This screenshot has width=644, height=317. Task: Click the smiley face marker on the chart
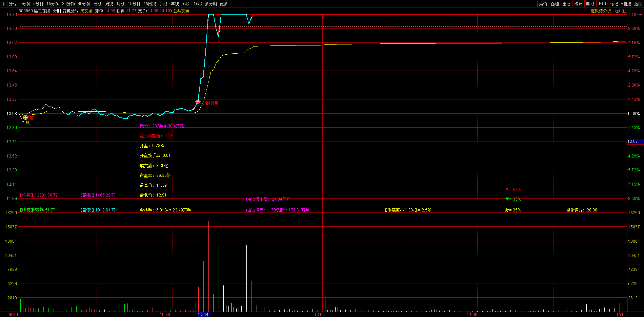[x=25, y=117]
